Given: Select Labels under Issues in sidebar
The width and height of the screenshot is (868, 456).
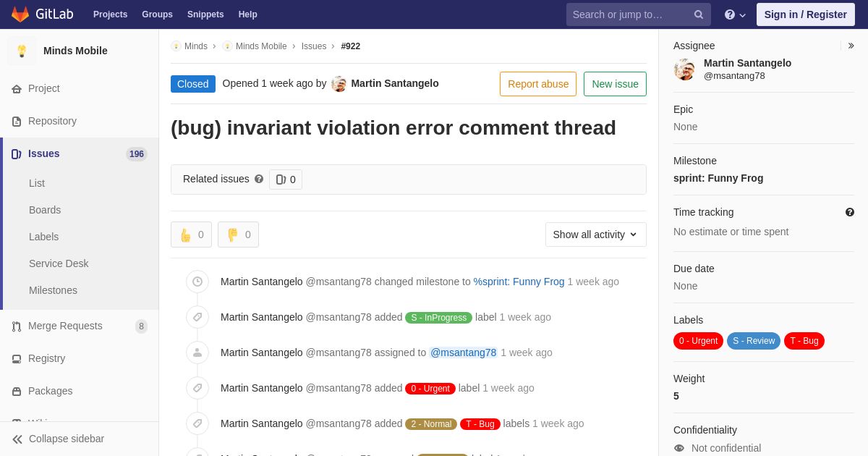Looking at the screenshot, I should click(43, 237).
